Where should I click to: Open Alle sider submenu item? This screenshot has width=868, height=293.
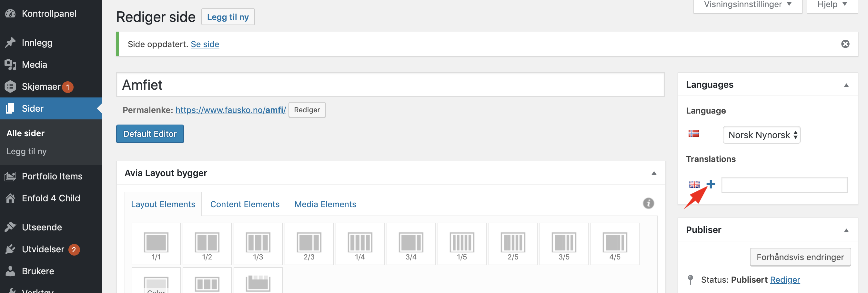25,133
